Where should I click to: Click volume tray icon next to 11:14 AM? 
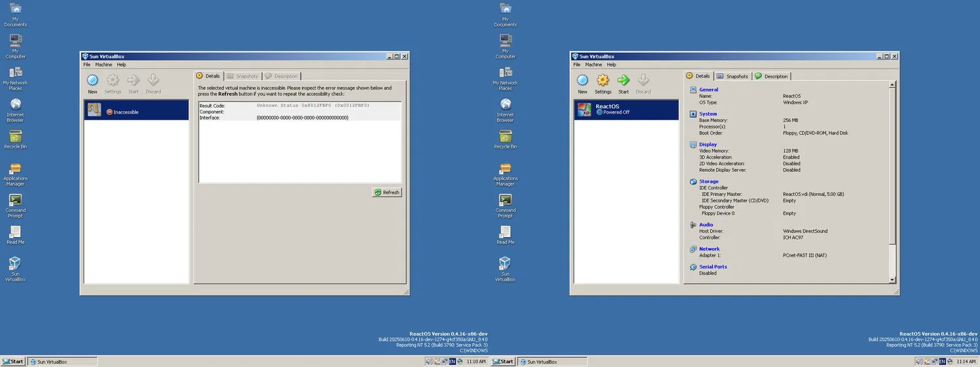click(x=919, y=361)
